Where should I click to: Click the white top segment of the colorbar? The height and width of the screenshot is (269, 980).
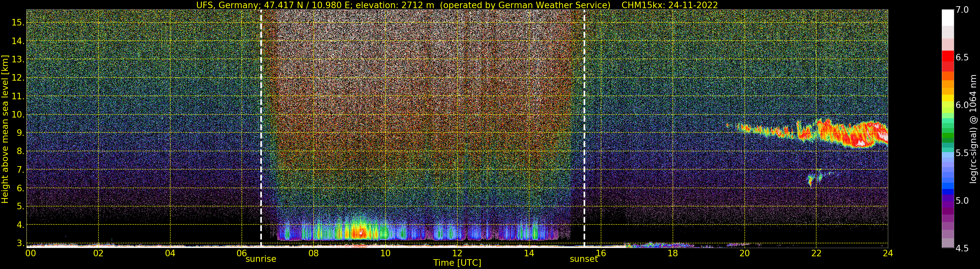click(948, 18)
